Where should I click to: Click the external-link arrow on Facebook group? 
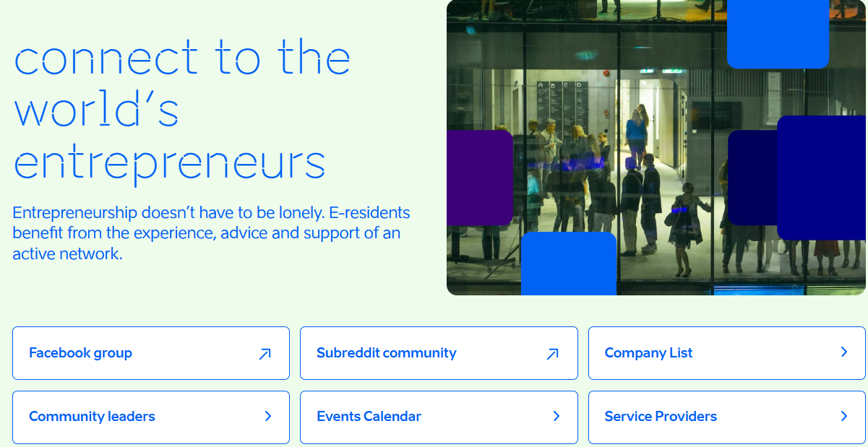(x=265, y=354)
